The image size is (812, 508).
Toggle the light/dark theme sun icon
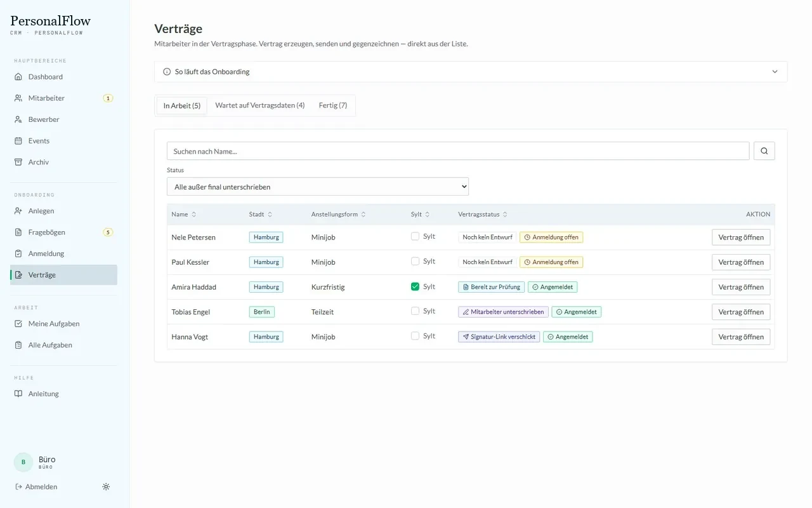[x=106, y=487]
